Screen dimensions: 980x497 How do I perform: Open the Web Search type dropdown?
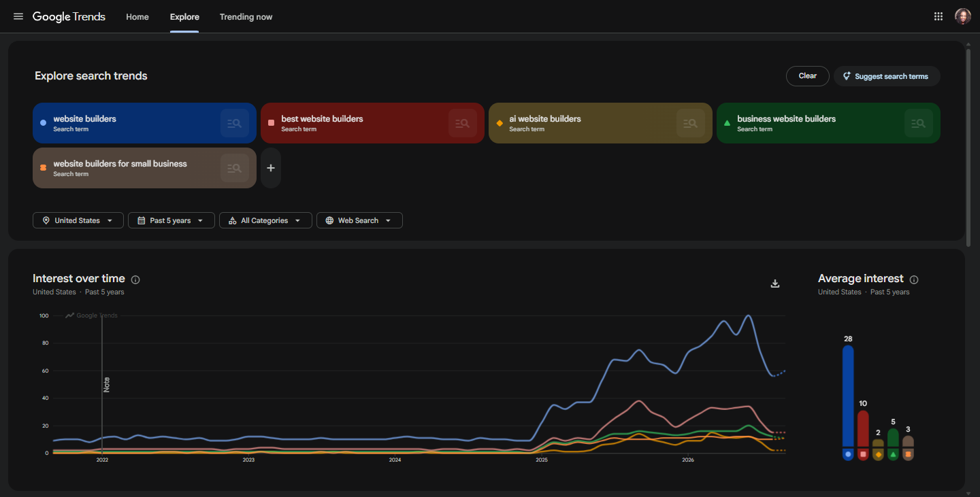(x=359, y=220)
